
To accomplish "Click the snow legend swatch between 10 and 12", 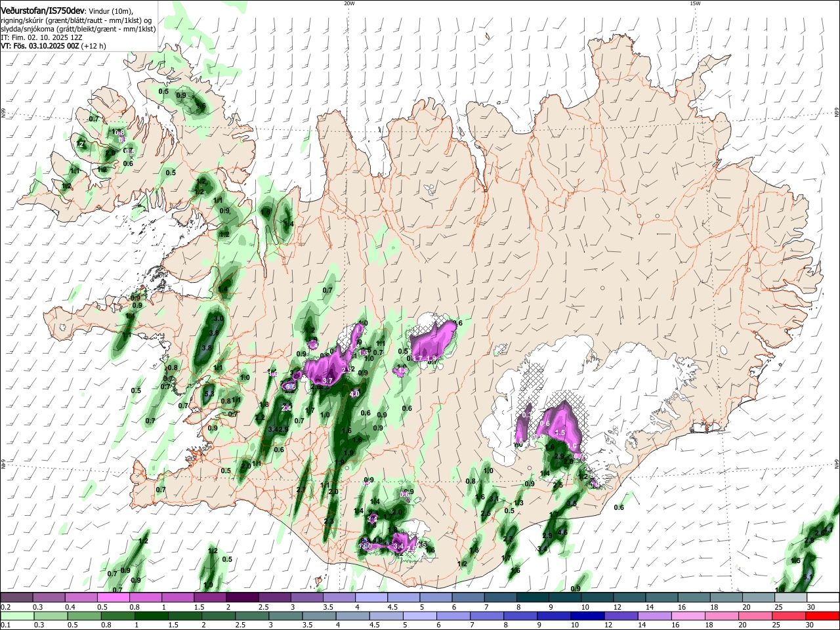I will (597, 597).
